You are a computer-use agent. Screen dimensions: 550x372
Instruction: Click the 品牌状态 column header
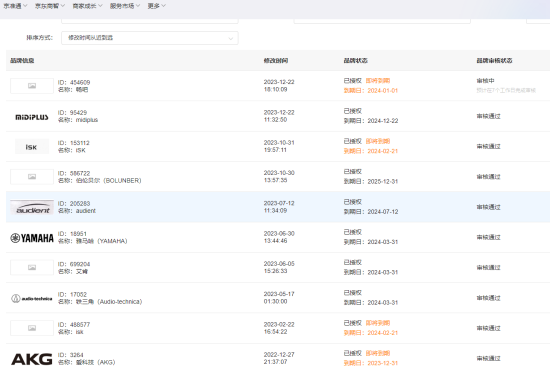355,61
